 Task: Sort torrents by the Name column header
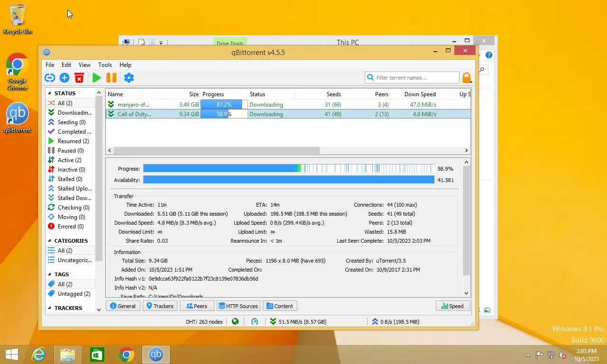[129, 94]
